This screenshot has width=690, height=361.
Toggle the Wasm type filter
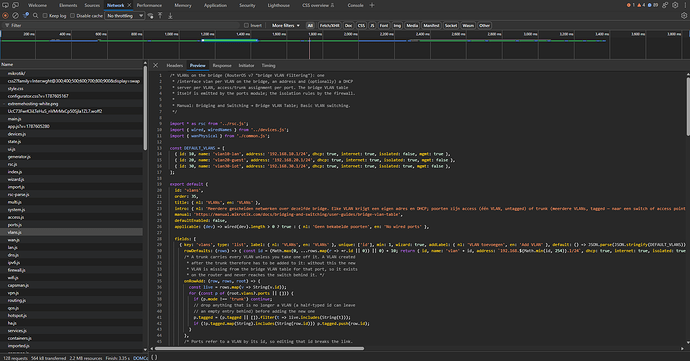pyautogui.click(x=468, y=26)
